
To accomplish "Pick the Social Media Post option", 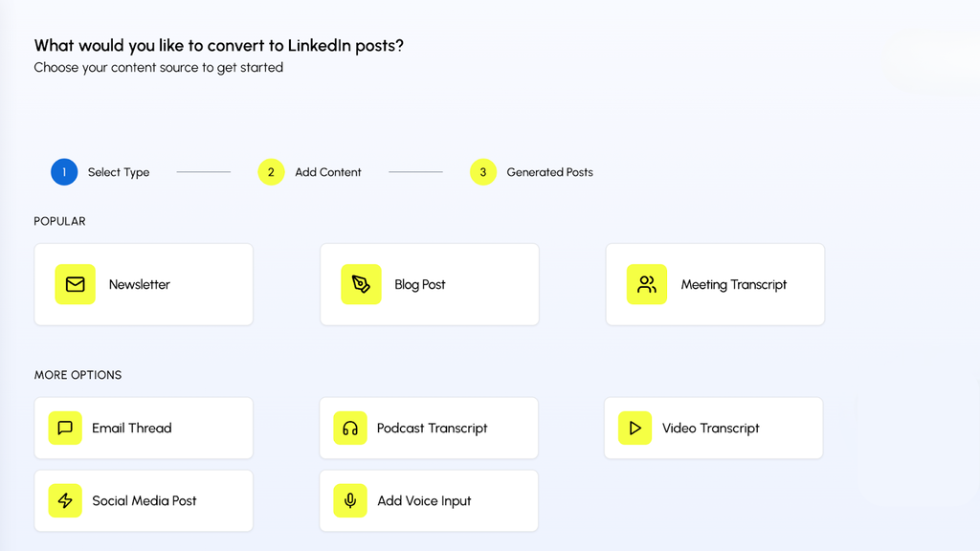I will 143,500.
